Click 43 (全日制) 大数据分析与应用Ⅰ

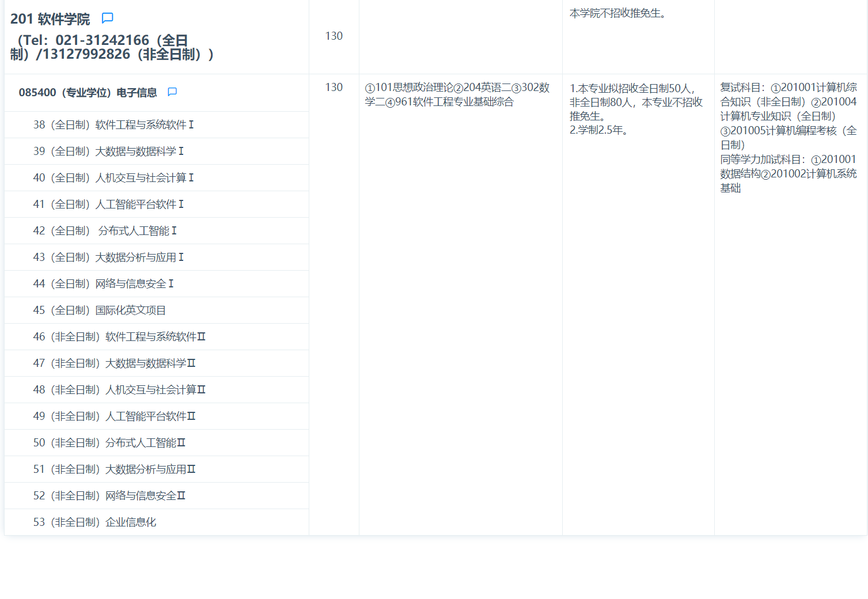point(109,257)
